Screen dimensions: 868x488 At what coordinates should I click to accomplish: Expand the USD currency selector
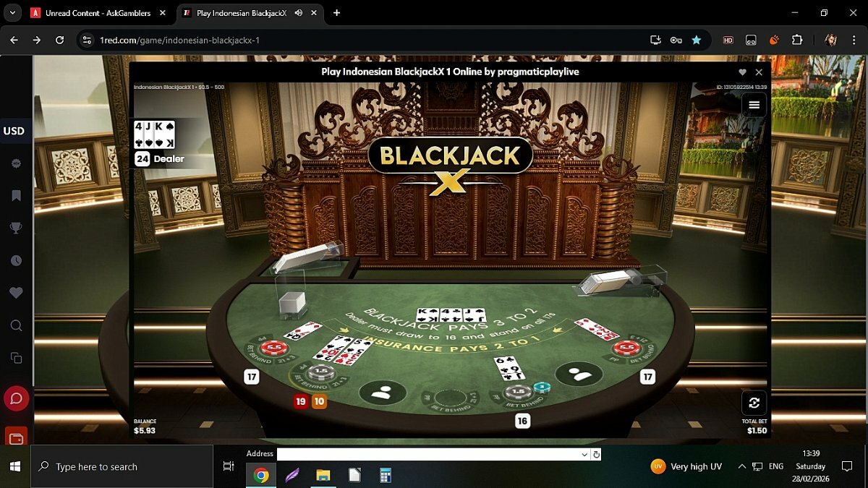click(14, 131)
